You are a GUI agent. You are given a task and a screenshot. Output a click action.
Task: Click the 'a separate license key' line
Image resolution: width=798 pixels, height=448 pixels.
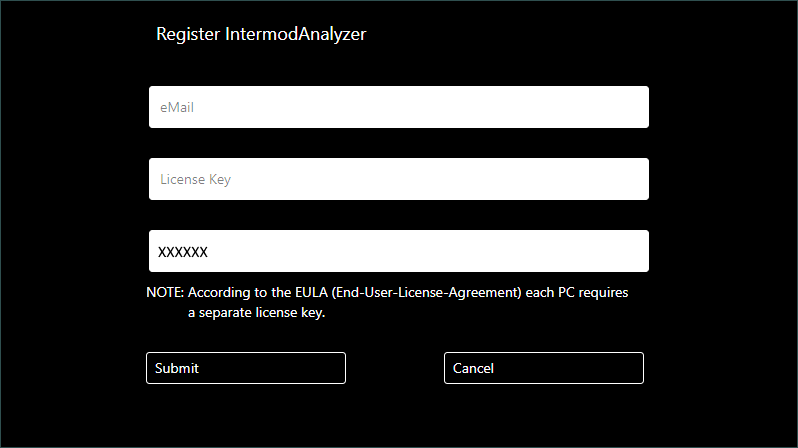[257, 312]
